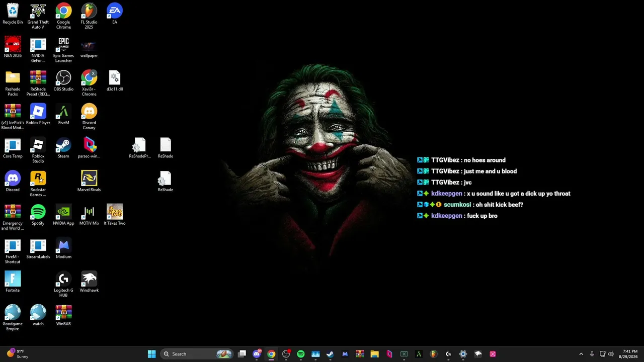Open the Recycle Bin desktop icon
Screen dimensions: 644x362
click(13, 14)
